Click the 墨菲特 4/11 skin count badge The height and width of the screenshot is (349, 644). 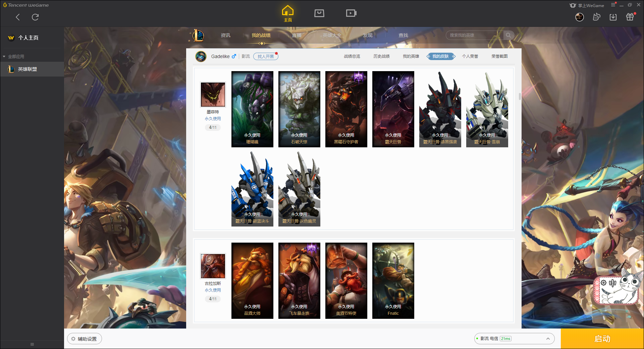[213, 128]
